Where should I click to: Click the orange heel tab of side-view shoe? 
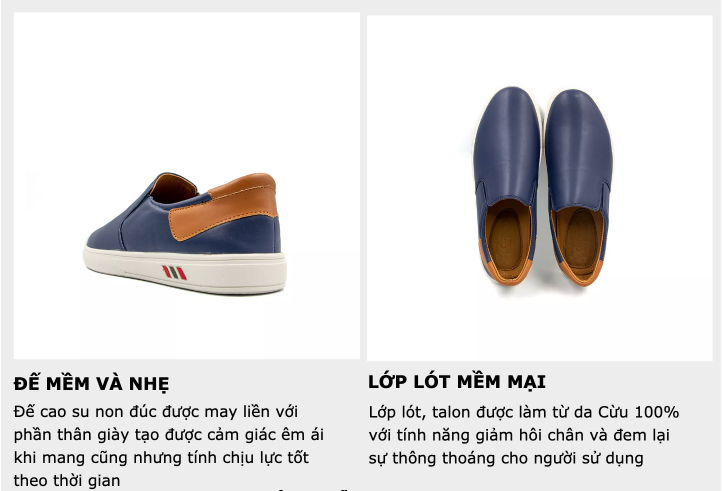click(x=224, y=205)
